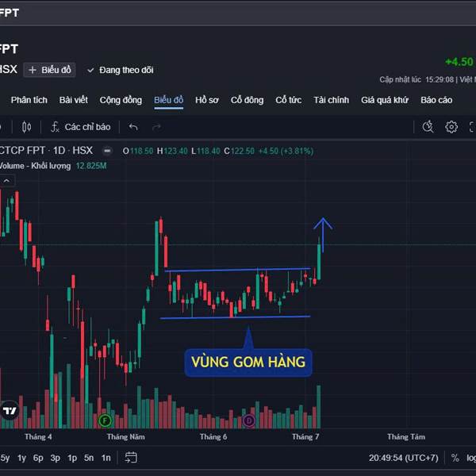Select the 5n time range
This screenshot has width=476, height=476.
[x=89, y=458]
